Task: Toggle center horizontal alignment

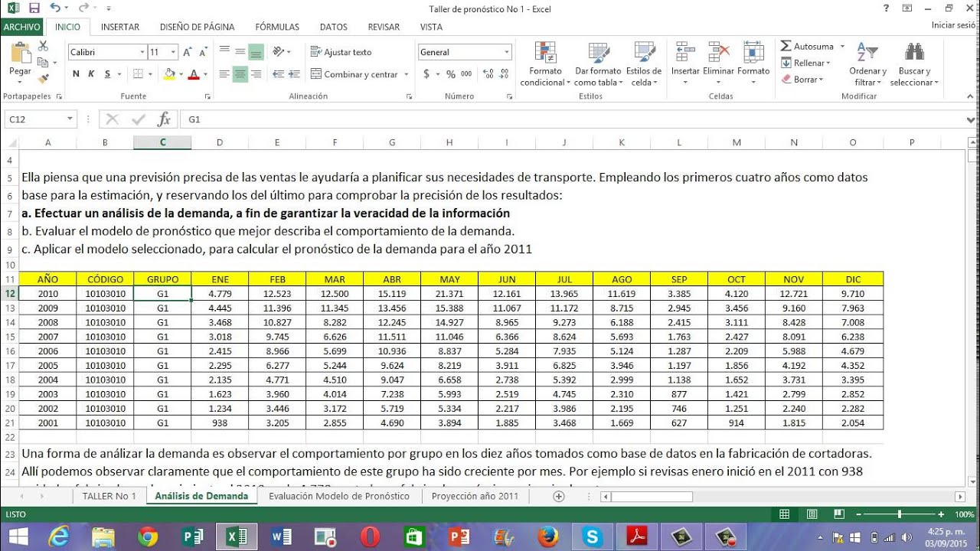Action: click(240, 74)
